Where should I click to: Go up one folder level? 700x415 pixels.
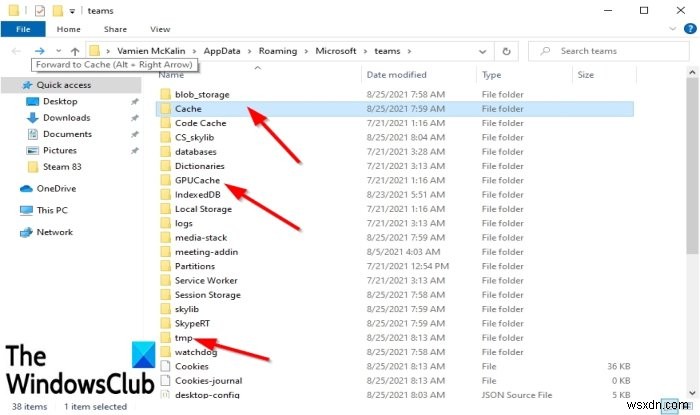75,51
